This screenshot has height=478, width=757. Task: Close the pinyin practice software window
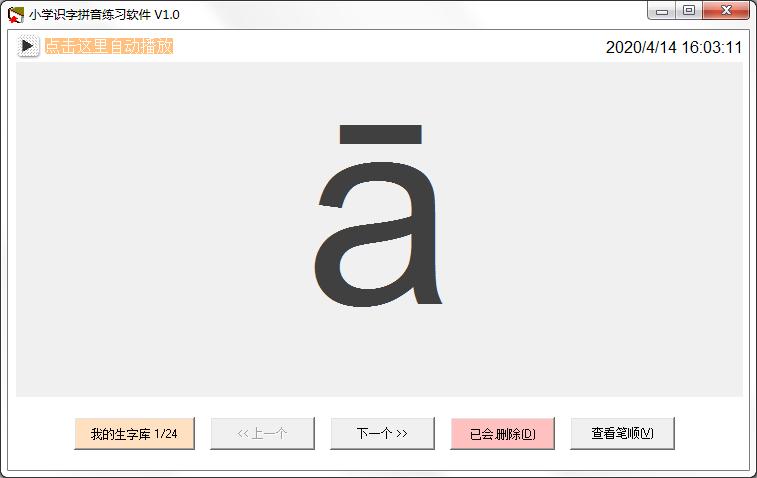(x=727, y=11)
